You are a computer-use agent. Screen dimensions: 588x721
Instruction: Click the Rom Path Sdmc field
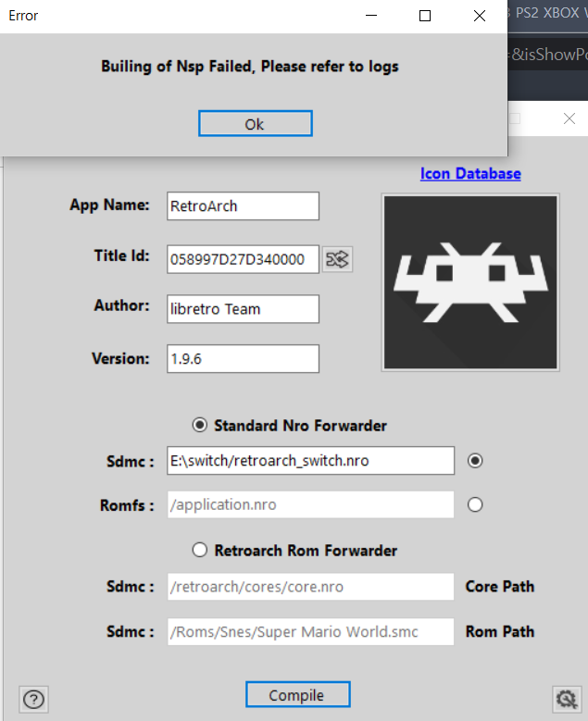pyautogui.click(x=310, y=631)
